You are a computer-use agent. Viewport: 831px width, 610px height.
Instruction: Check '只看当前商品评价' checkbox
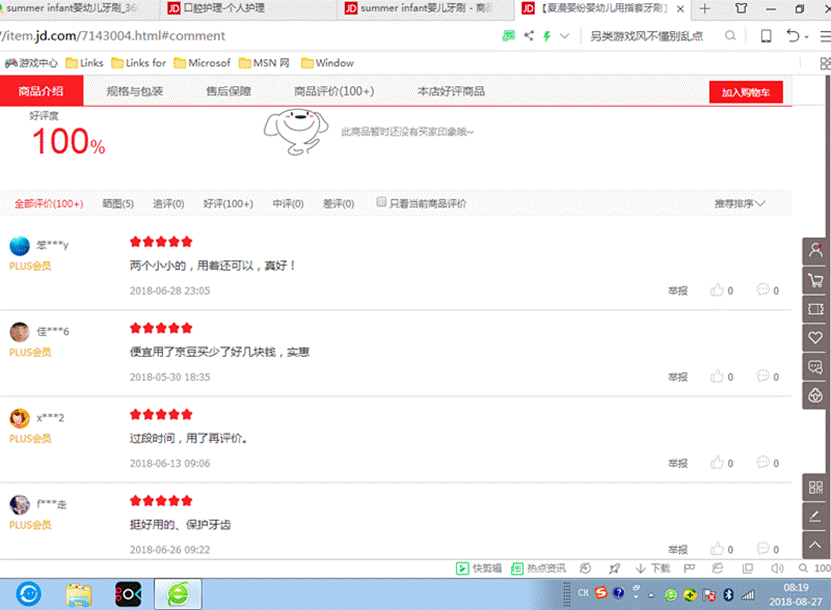[x=381, y=202]
